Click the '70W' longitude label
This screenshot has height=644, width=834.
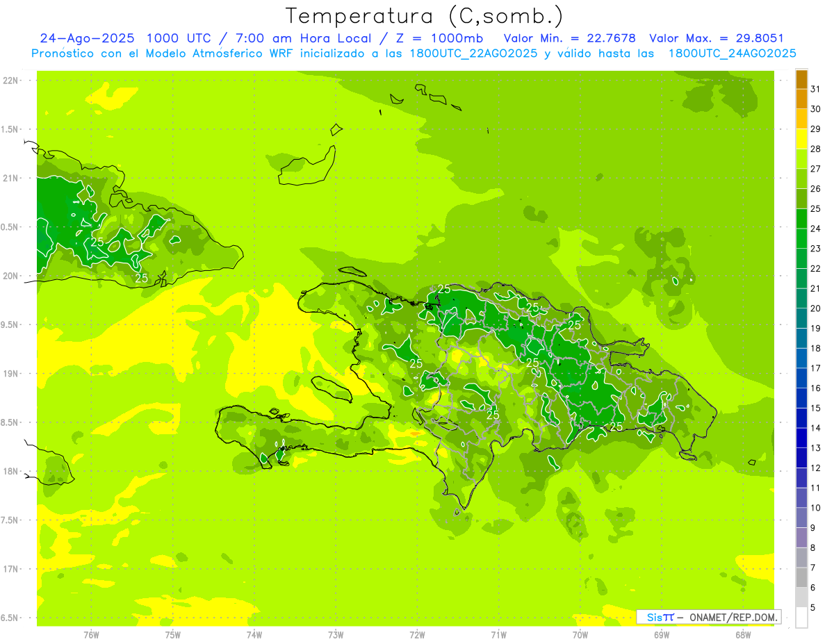click(580, 635)
